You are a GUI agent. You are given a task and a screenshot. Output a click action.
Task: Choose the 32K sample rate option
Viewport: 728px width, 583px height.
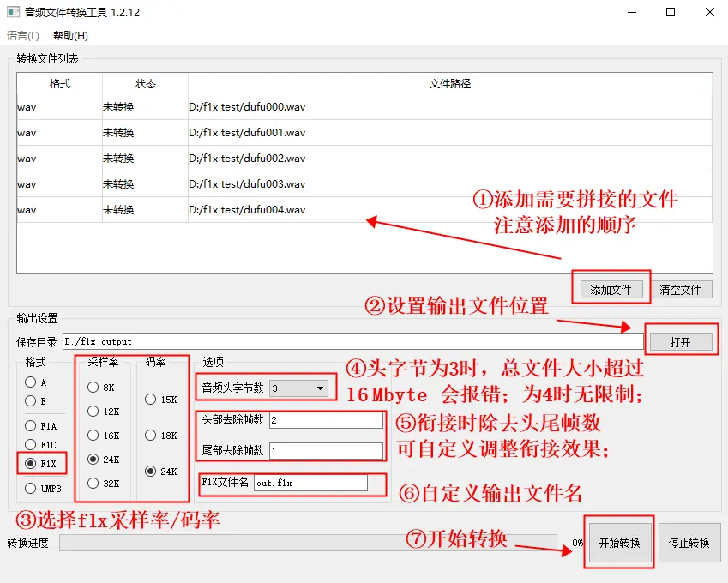92,484
